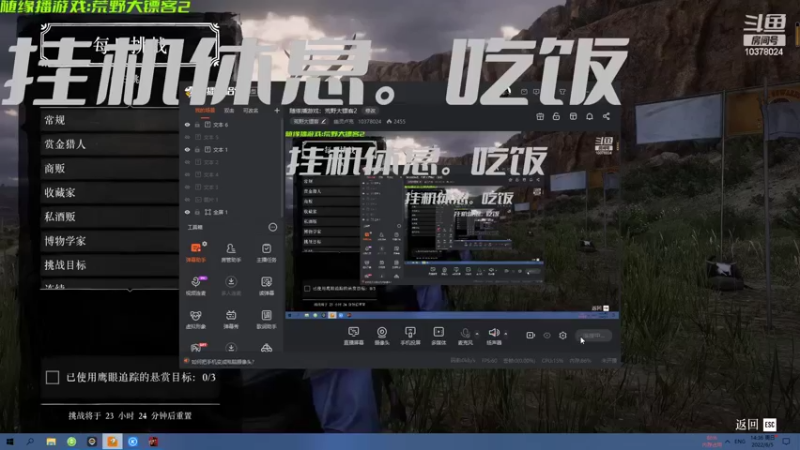
Task: Open 房管助手 tool
Action: click(x=231, y=252)
